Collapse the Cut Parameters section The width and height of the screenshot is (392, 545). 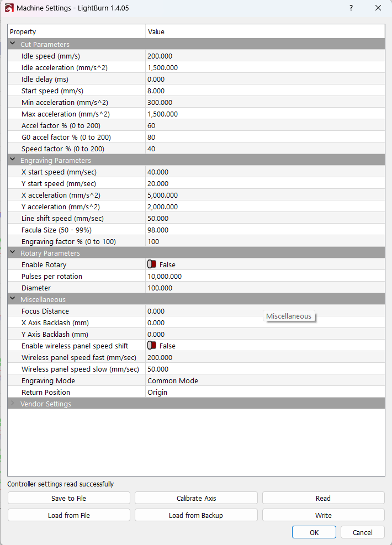(x=13, y=44)
